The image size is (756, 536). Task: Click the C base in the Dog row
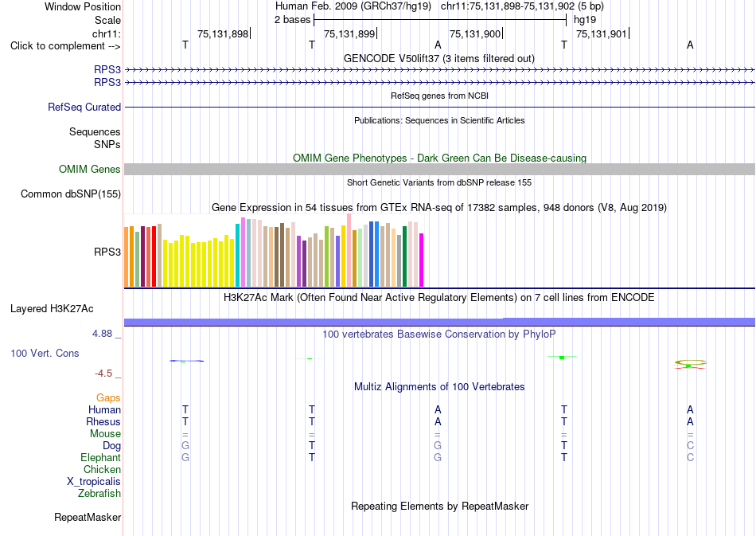(x=690, y=445)
